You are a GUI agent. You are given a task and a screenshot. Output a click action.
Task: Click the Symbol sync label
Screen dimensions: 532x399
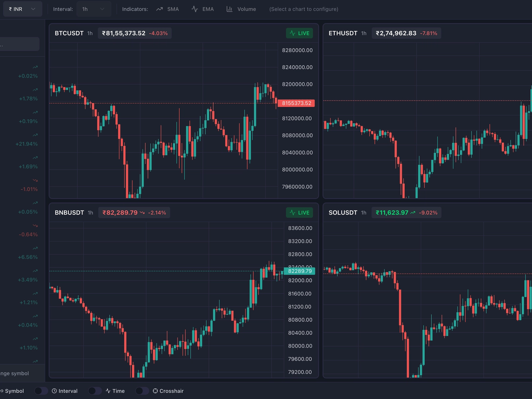tap(14, 391)
